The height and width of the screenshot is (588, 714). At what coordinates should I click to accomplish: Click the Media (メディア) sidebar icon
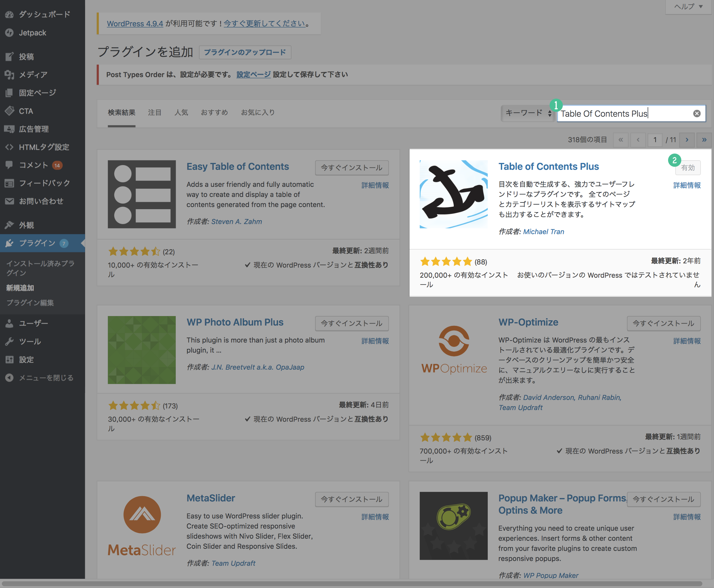9,74
